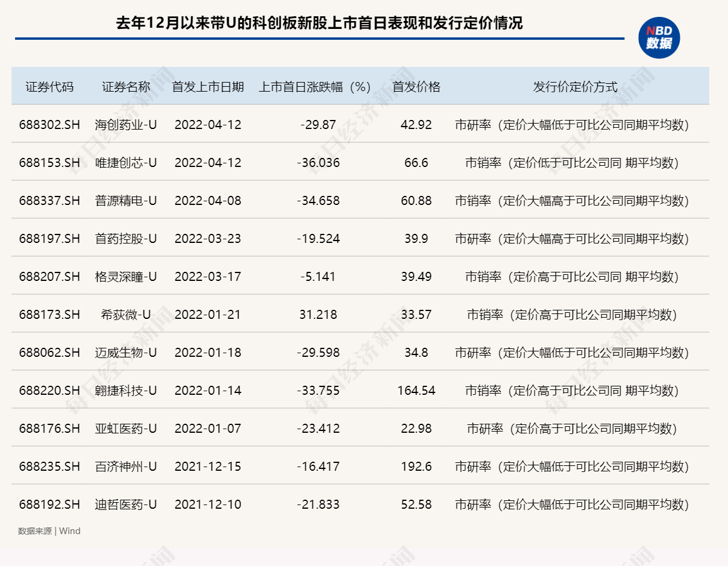Click first-day change value -33.755
The height and width of the screenshot is (566, 728).
point(318,391)
